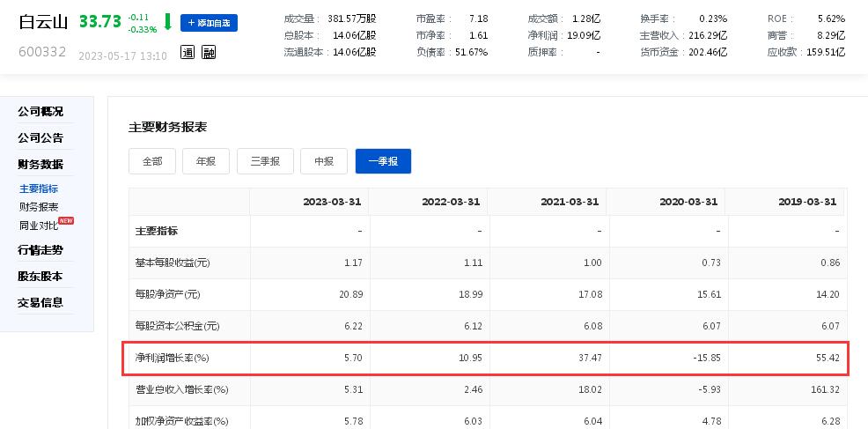The width and height of the screenshot is (868, 429).
Task: Click the 2020-03-31 column header
Action: click(688, 202)
